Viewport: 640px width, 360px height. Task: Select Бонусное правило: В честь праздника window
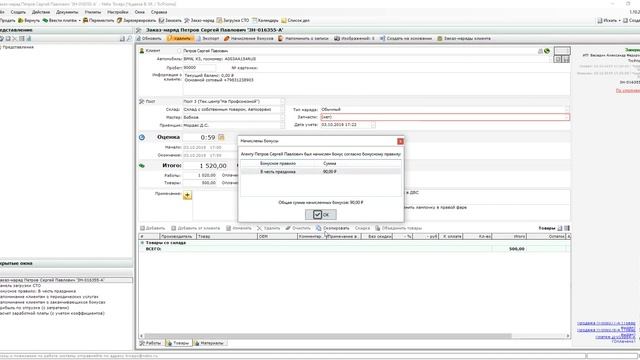tap(38, 291)
